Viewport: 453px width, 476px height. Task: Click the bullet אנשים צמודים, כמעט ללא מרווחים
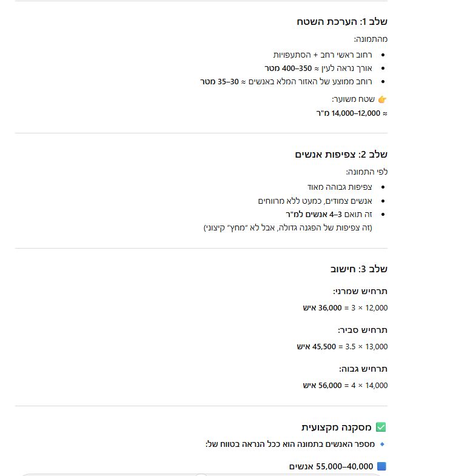pos(315,200)
